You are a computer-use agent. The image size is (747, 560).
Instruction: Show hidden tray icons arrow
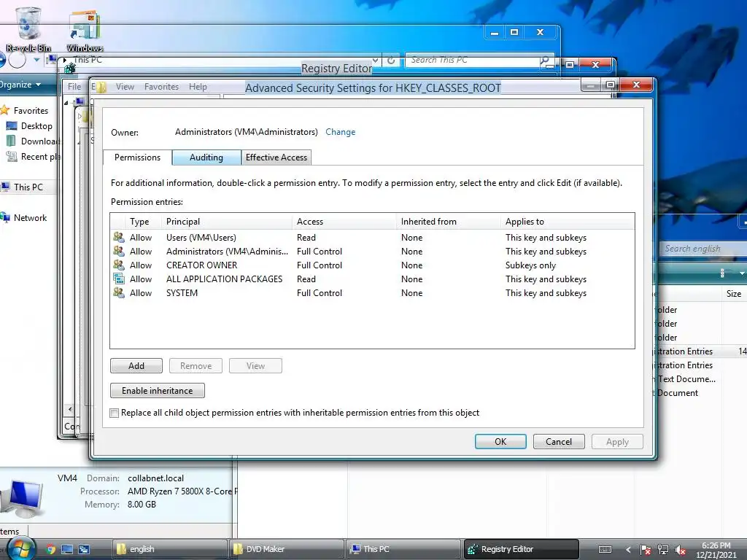(628, 550)
